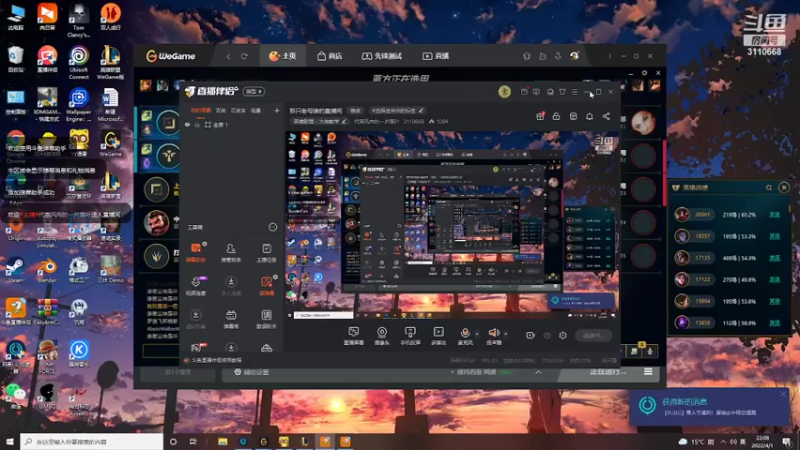The width and height of the screenshot is (800, 450).
Task: Add a multimedia source
Action: [438, 336]
